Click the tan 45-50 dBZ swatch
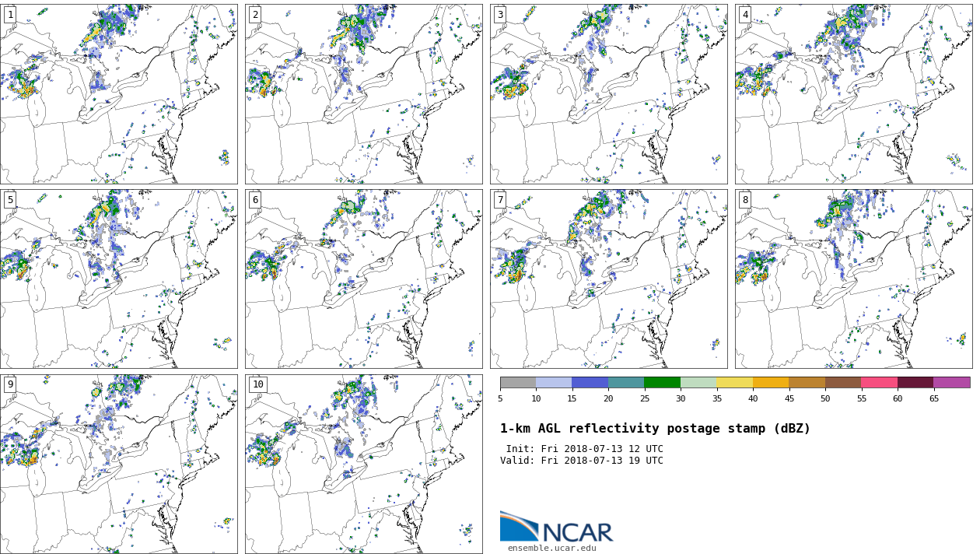The width and height of the screenshot is (980, 554). click(807, 382)
